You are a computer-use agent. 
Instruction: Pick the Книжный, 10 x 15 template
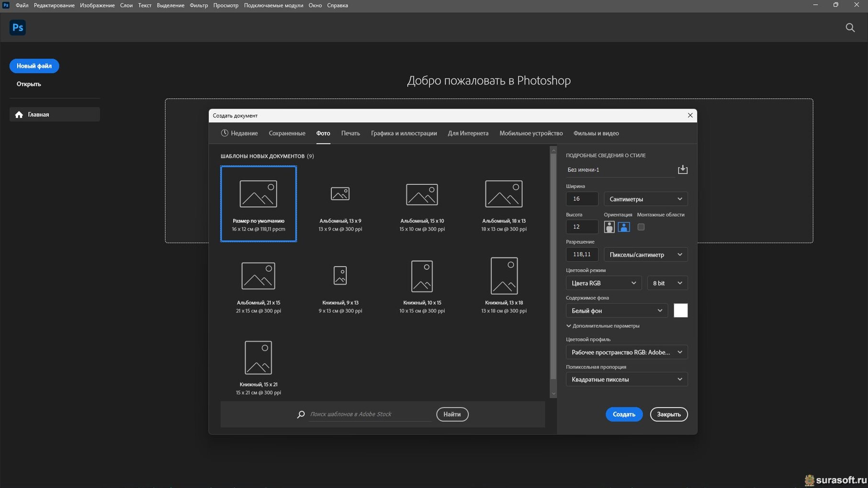tap(422, 286)
